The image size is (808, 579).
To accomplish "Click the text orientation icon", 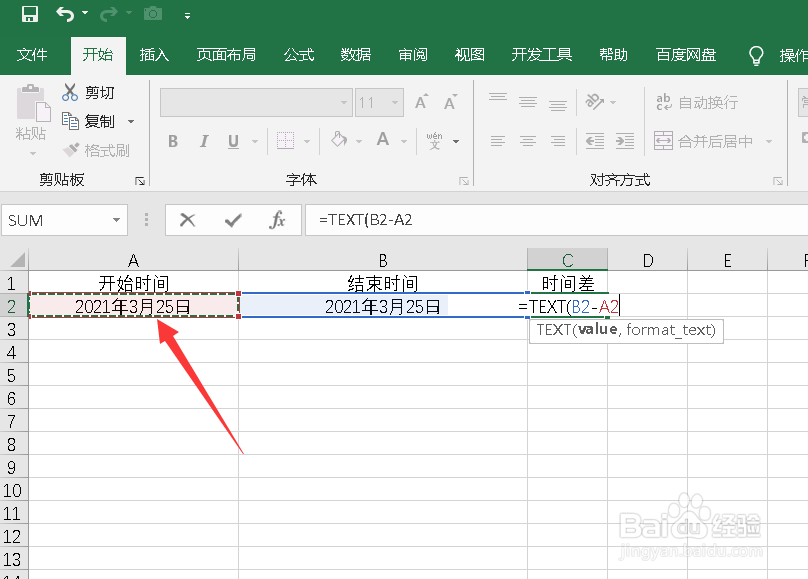I will (595, 101).
